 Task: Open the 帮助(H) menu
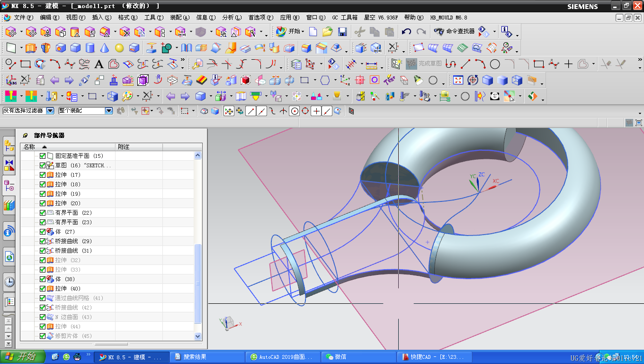414,18
